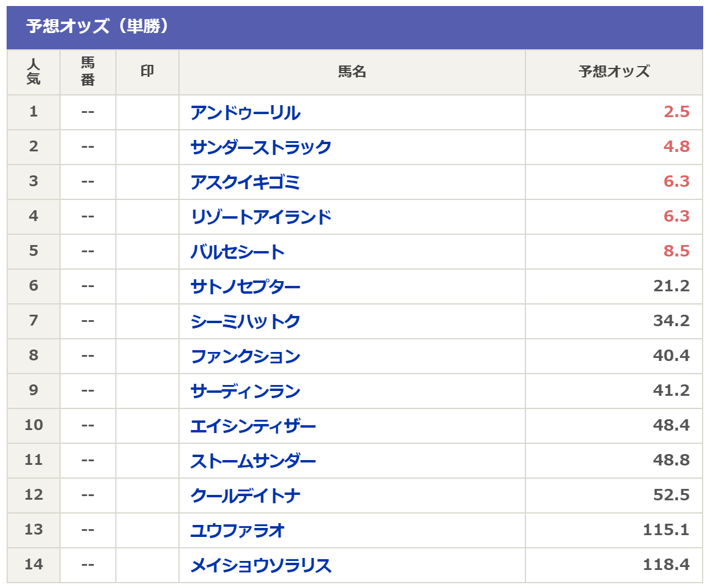
Task: Open the ストームサンダー horse page
Action: [x=253, y=461]
